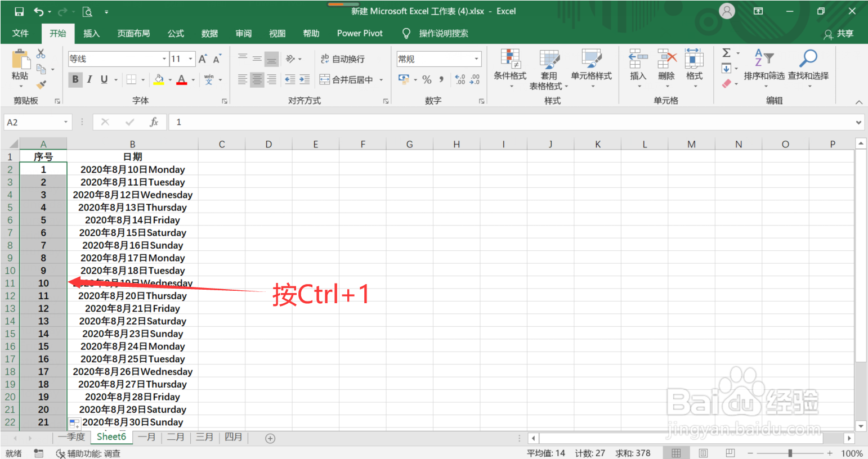Open Font settings dialog launcher
Viewport: 868px width, 459px height.
[224, 101]
